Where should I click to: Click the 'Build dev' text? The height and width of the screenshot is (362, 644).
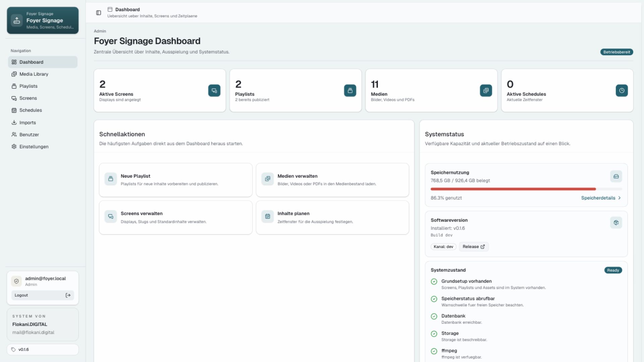pyautogui.click(x=441, y=235)
